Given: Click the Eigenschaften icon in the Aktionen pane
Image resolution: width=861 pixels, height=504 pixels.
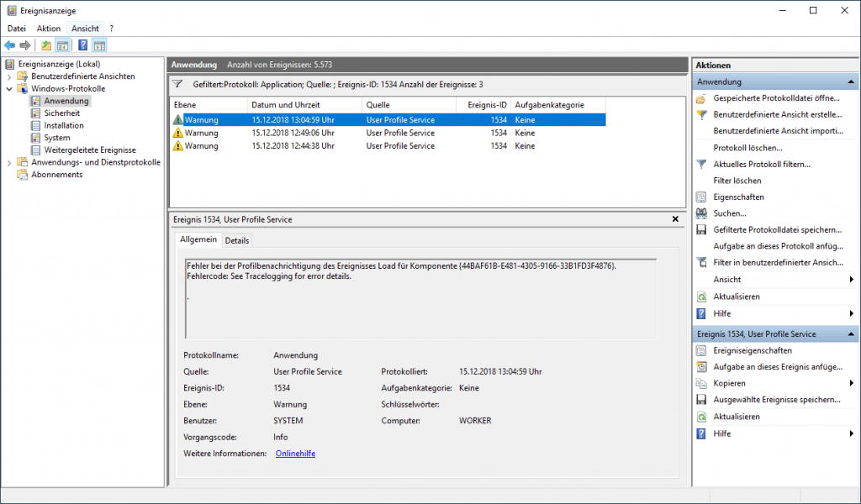Looking at the screenshot, I should [x=700, y=196].
